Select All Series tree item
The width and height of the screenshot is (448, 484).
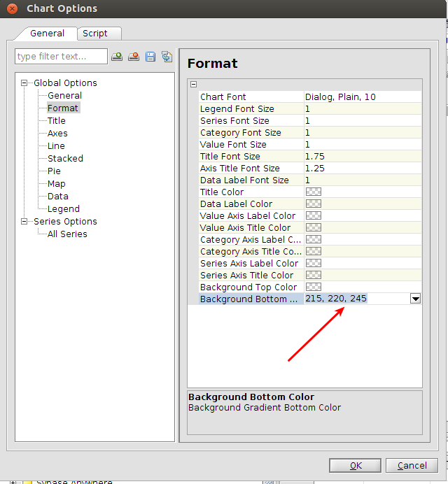67,234
